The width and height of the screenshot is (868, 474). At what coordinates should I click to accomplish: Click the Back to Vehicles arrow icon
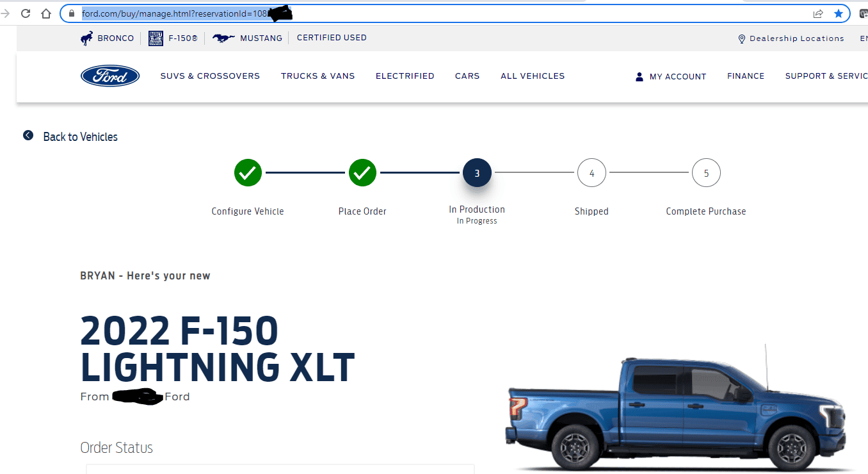point(28,135)
